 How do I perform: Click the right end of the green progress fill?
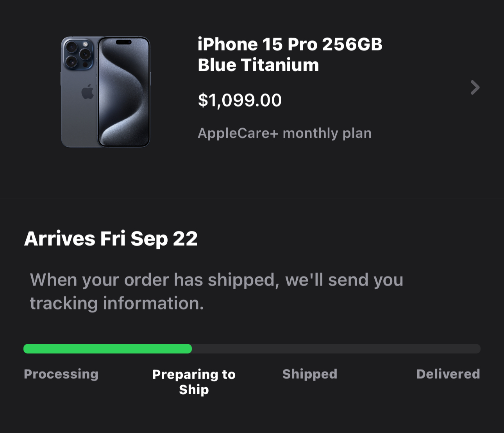point(189,349)
